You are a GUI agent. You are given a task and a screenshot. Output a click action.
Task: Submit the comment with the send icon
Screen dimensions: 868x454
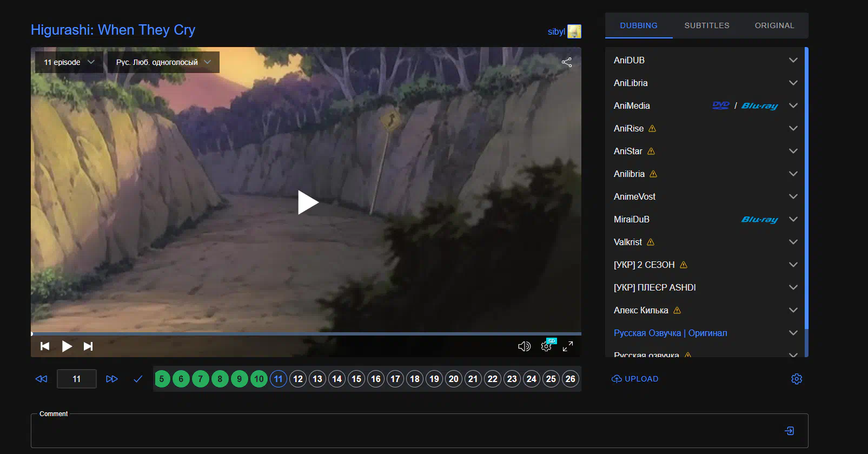coord(789,431)
